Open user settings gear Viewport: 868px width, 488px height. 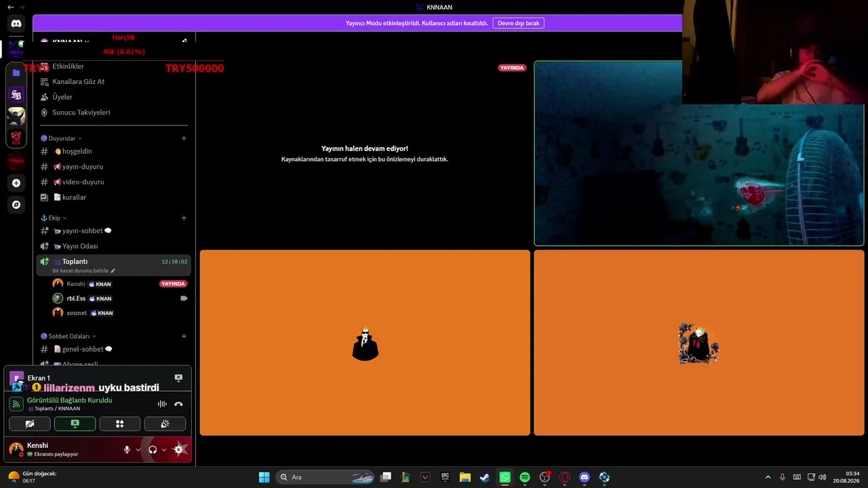pos(178,449)
